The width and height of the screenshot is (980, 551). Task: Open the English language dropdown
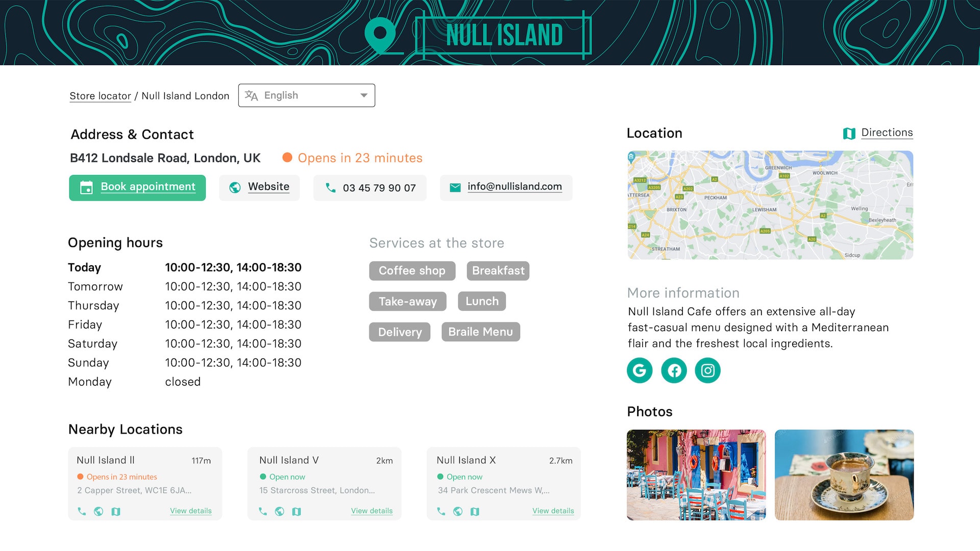click(306, 95)
